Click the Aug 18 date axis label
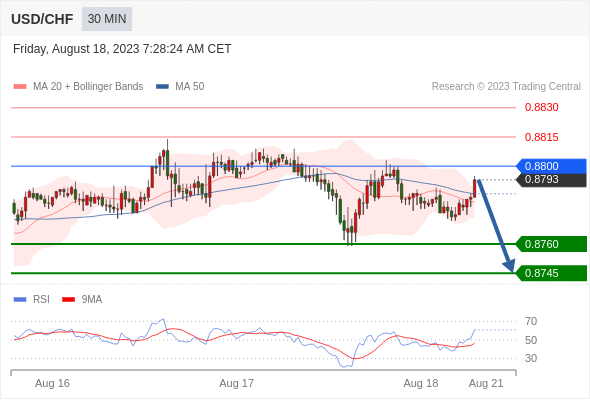This screenshot has height=400, width=590. pyautogui.click(x=421, y=383)
